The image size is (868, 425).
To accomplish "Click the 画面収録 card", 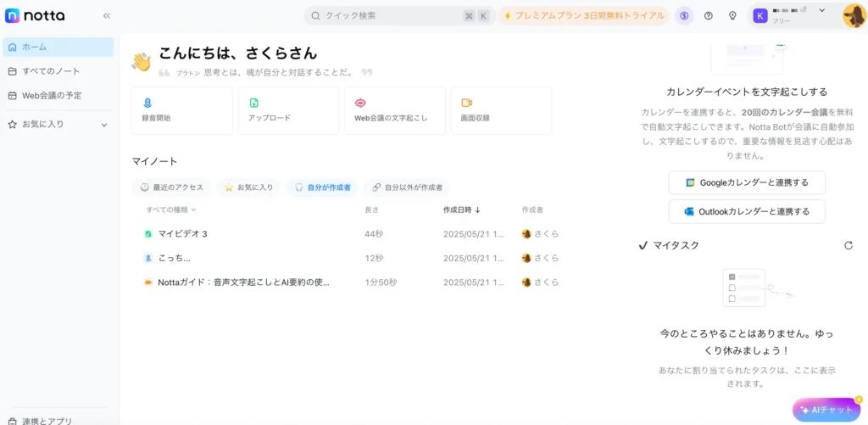I will (501, 110).
